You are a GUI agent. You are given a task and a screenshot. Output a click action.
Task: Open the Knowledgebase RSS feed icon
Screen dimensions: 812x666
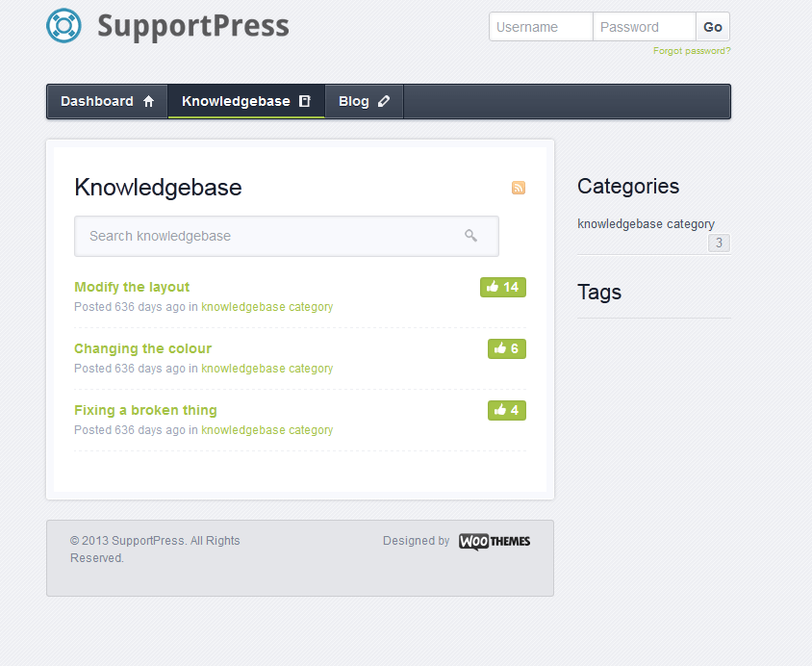[519, 188]
